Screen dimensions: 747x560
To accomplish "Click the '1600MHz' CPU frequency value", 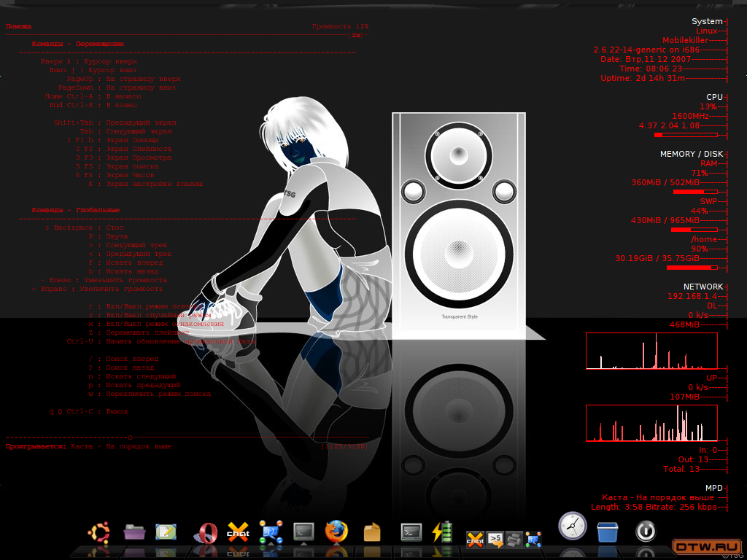I will [x=690, y=116].
